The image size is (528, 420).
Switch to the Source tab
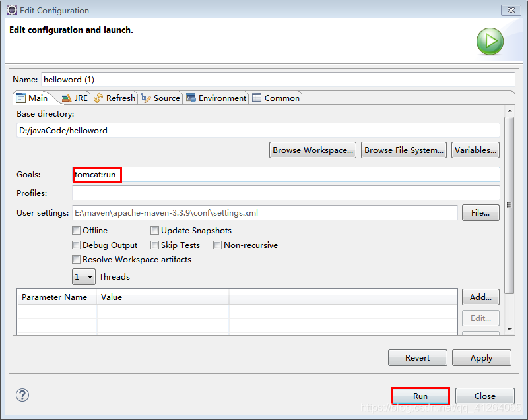[x=160, y=98]
